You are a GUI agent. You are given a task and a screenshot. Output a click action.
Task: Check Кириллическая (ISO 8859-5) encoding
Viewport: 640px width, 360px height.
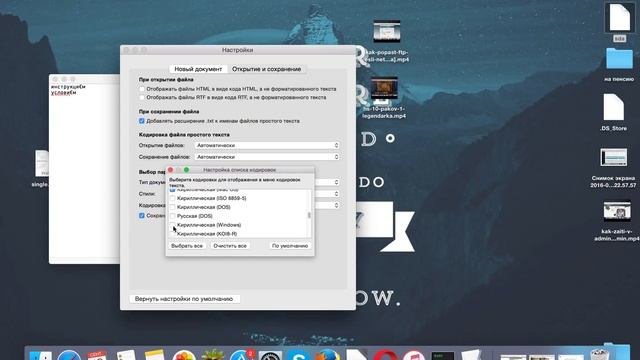172,198
